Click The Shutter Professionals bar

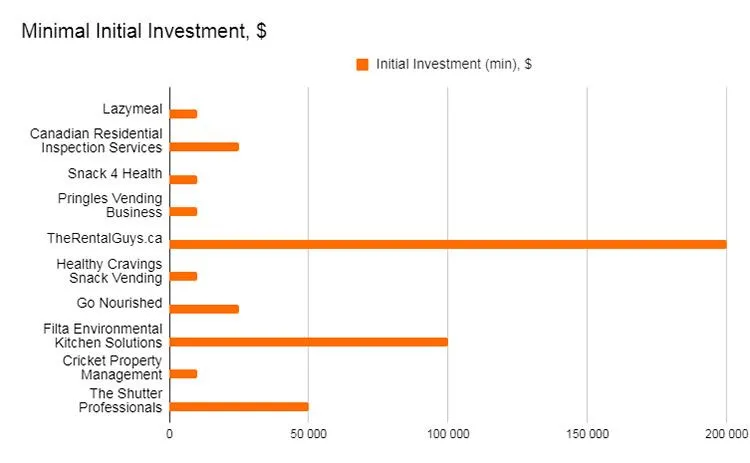[239, 407]
